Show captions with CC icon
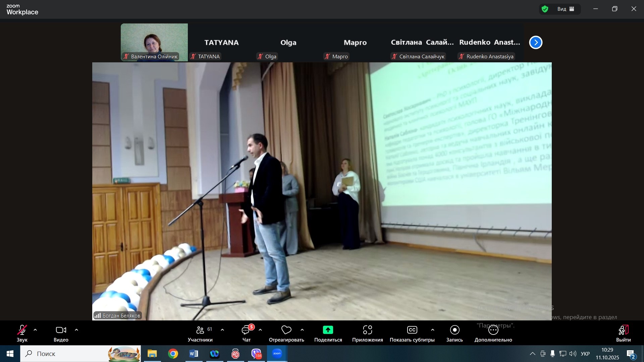The image size is (644, 362). coord(412,330)
